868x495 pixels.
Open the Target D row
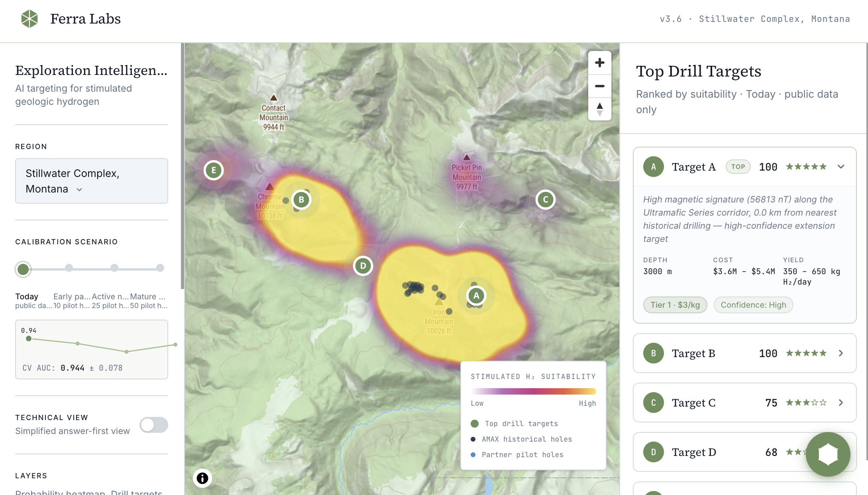744,452
